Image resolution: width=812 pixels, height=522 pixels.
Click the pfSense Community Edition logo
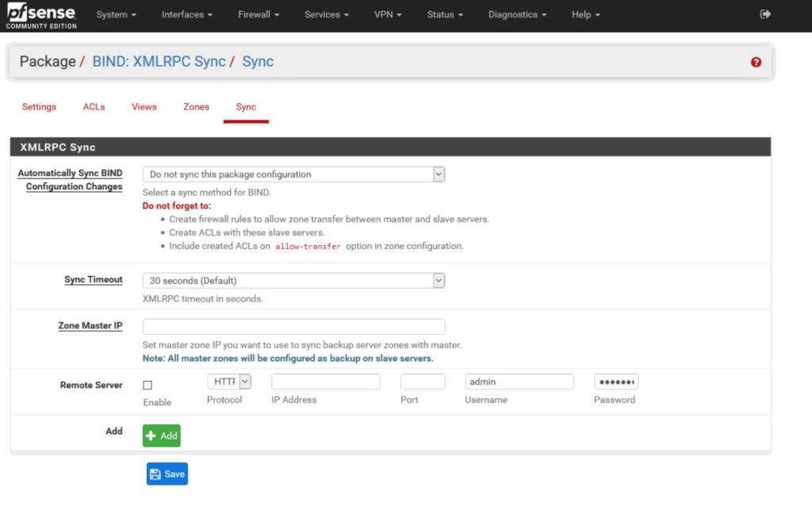pos(42,15)
